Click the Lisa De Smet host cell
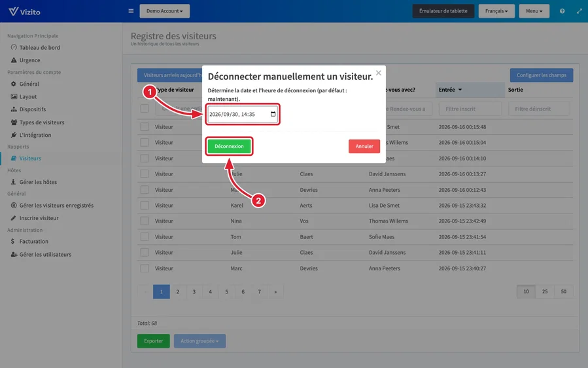The width and height of the screenshot is (588, 368). 384,206
